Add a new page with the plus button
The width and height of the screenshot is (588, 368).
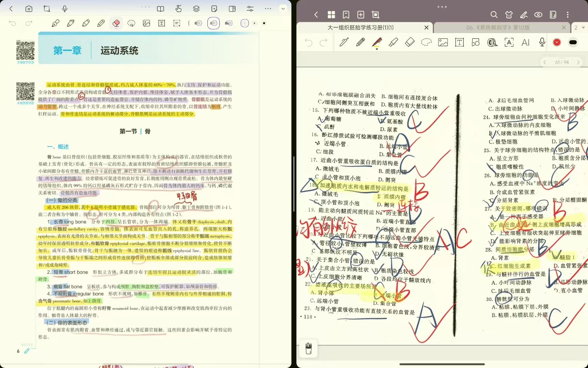pyautogui.click(x=360, y=15)
